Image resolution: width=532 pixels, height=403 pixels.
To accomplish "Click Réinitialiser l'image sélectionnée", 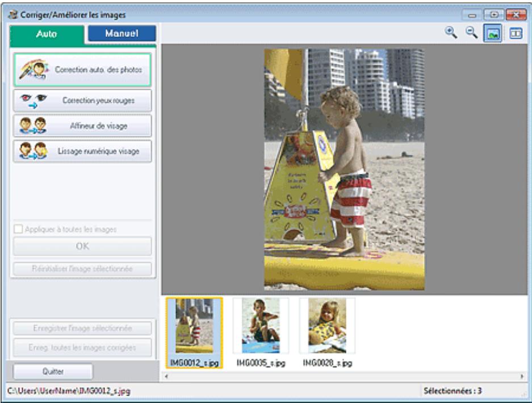I will click(82, 269).
